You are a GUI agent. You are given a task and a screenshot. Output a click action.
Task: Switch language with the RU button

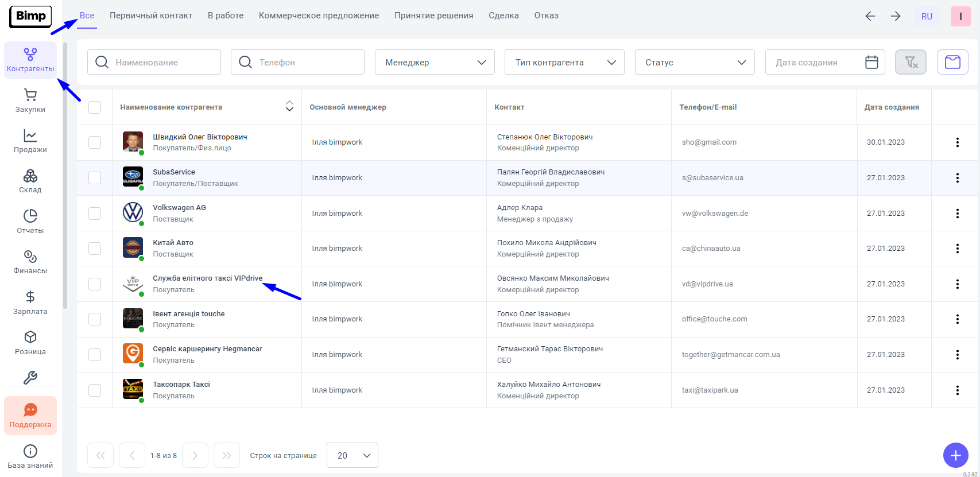pyautogui.click(x=927, y=17)
